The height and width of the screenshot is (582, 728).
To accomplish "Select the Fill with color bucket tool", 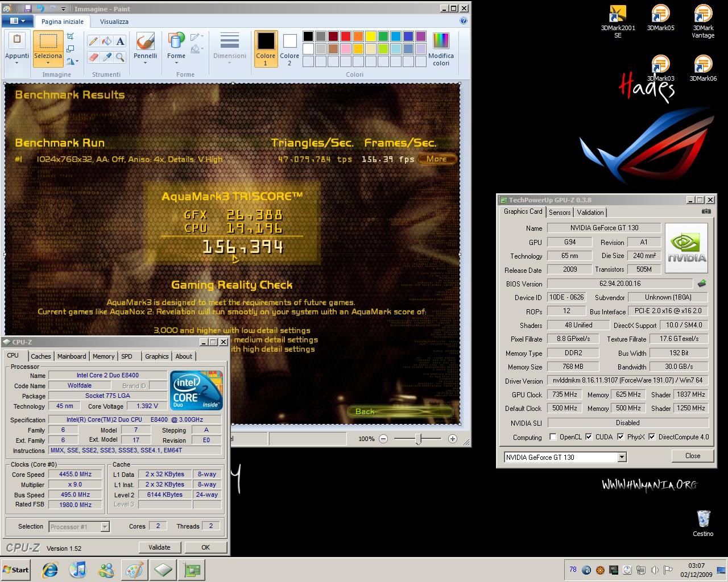I will click(107, 41).
